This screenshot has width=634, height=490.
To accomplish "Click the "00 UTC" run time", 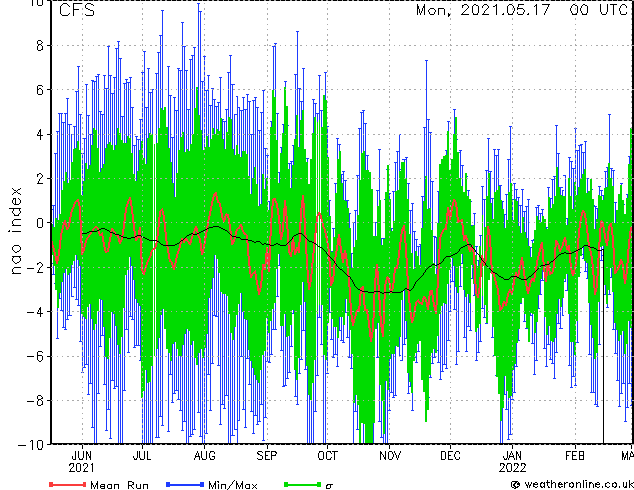I will [x=599, y=10].
